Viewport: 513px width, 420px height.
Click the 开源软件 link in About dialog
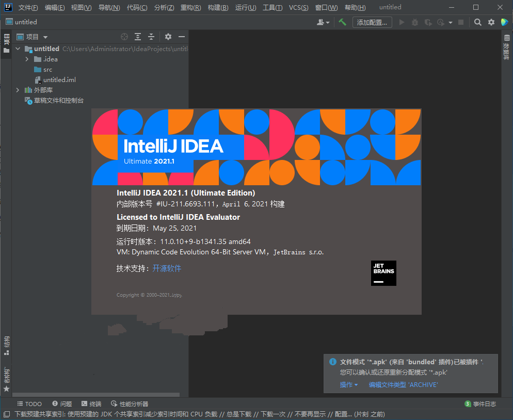167,268
